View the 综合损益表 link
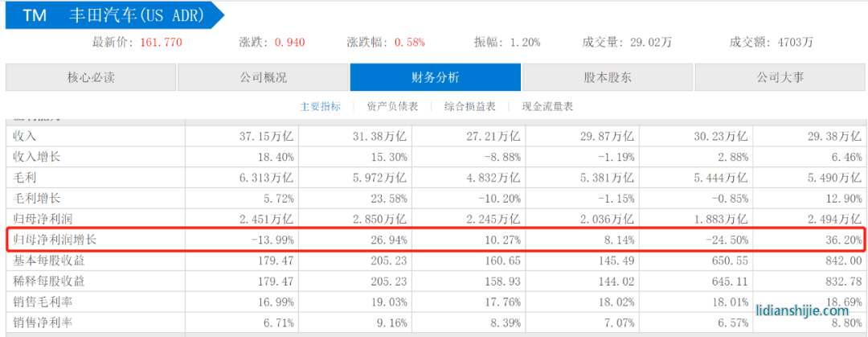The image size is (868, 337). coord(470,106)
